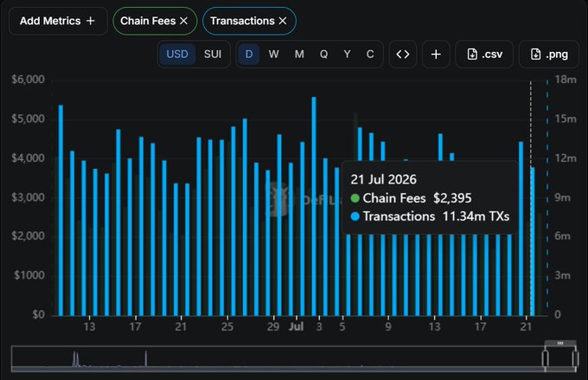
Task: Download the chart as .csv
Action: coord(484,55)
